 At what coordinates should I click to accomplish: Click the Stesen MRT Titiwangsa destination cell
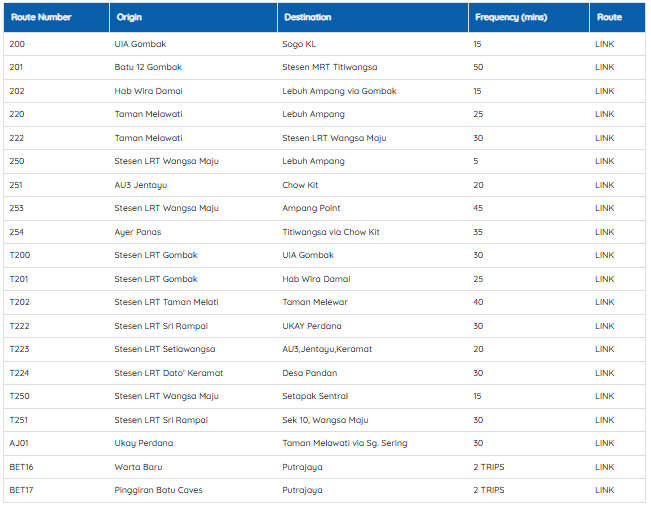click(x=329, y=67)
